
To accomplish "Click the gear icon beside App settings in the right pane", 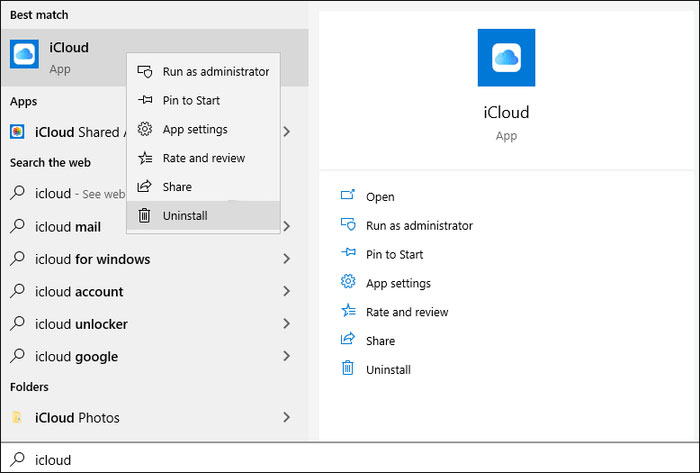I will coord(348,281).
